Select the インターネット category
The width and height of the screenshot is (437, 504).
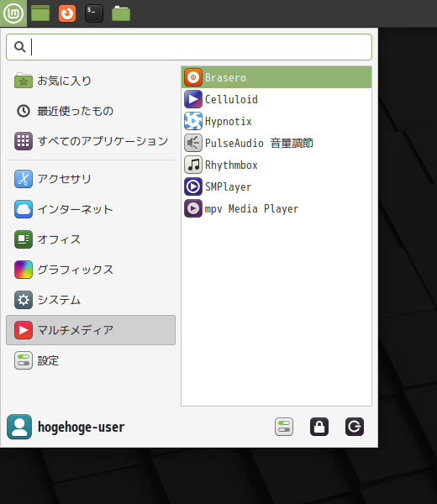[91, 209]
